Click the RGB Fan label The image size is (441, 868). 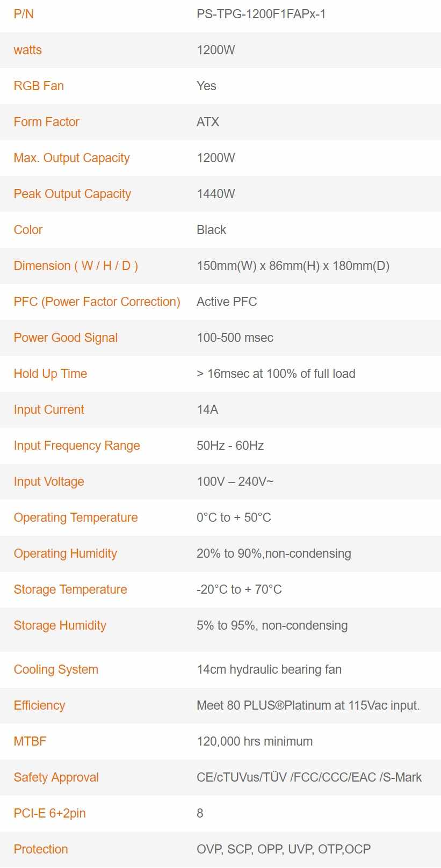[39, 86]
